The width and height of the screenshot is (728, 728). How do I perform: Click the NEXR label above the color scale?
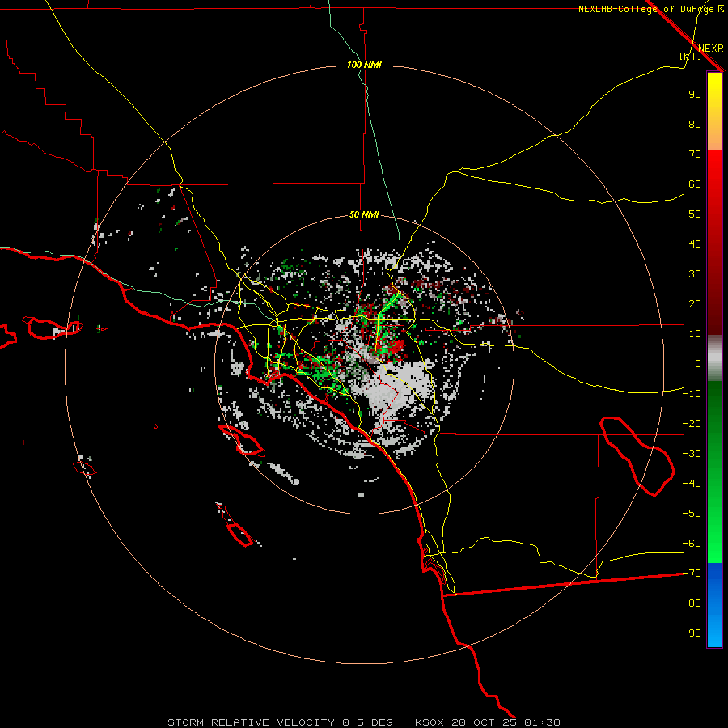click(x=710, y=49)
